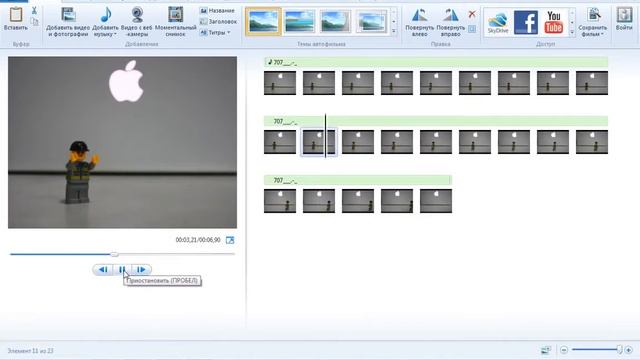Screen dimensions: 640x360
Task: Click the zoom slider handle in the status bar
Action: [x=619, y=349]
